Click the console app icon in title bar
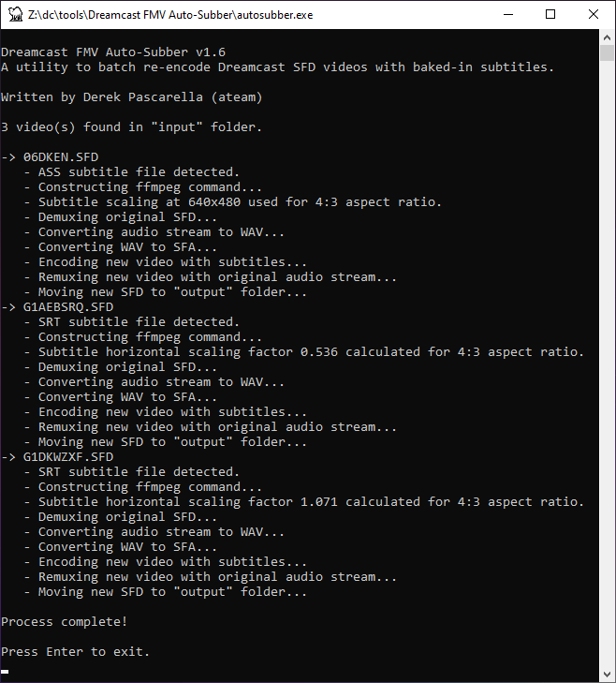The height and width of the screenshot is (683, 616). [15, 14]
